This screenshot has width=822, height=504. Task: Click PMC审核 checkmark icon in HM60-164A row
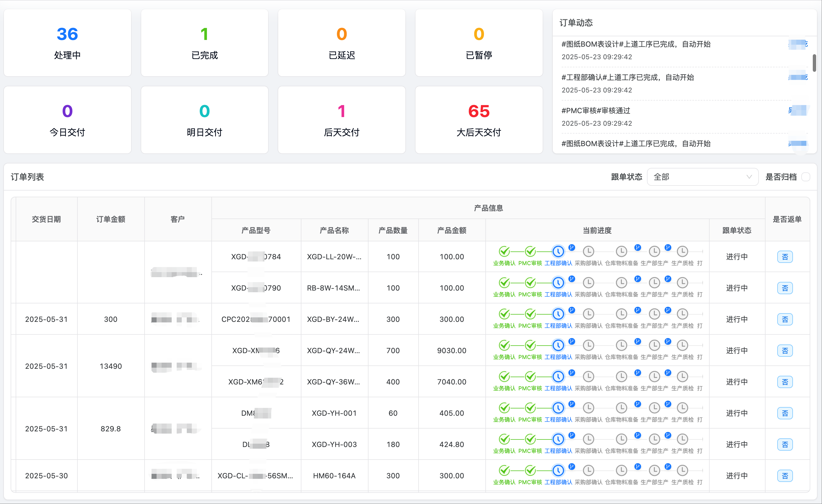pos(530,471)
